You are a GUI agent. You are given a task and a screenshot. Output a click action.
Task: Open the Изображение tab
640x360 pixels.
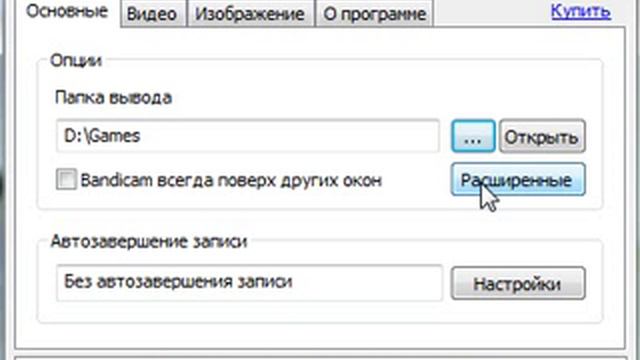250,14
